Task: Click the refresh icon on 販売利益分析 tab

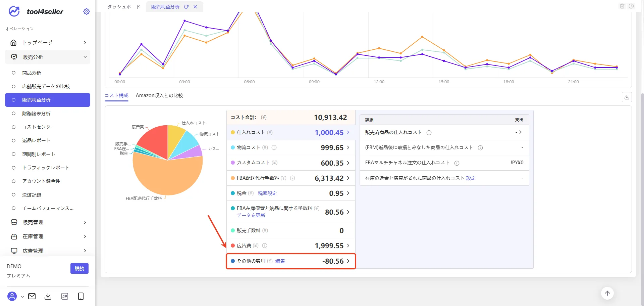Action: click(x=186, y=7)
